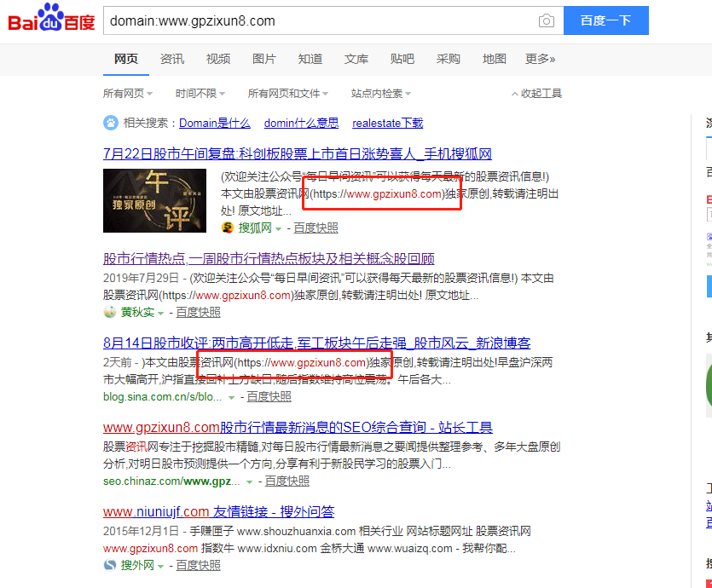Expand the arrow next to seo.chinaz.com URL

pos(249,481)
